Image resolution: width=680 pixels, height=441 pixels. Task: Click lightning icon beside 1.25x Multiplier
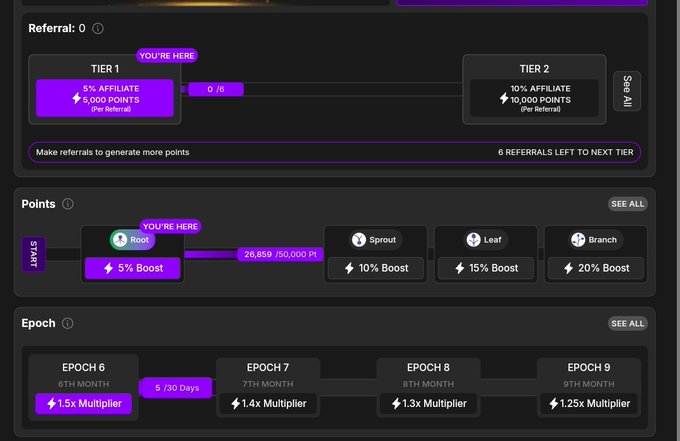pyautogui.click(x=554, y=403)
